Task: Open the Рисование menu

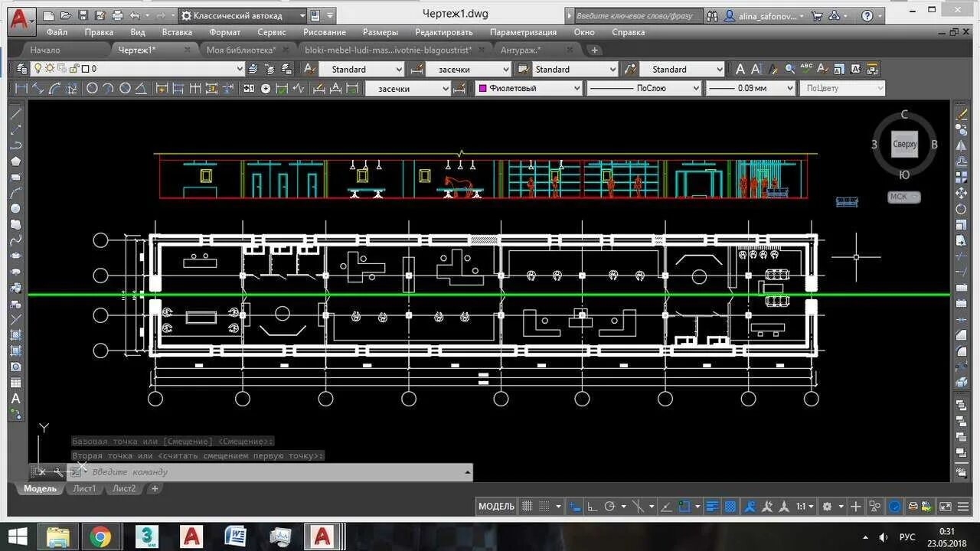Action: (325, 32)
